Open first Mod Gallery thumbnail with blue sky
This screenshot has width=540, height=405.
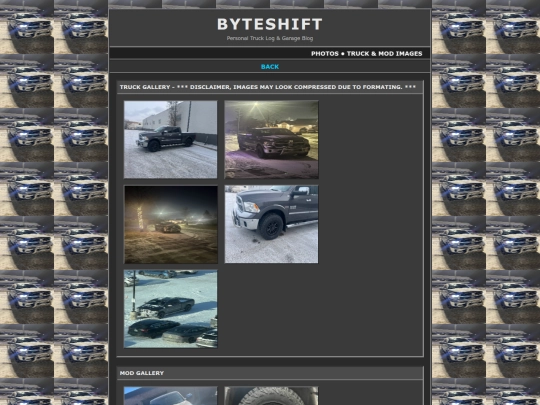click(x=170, y=396)
